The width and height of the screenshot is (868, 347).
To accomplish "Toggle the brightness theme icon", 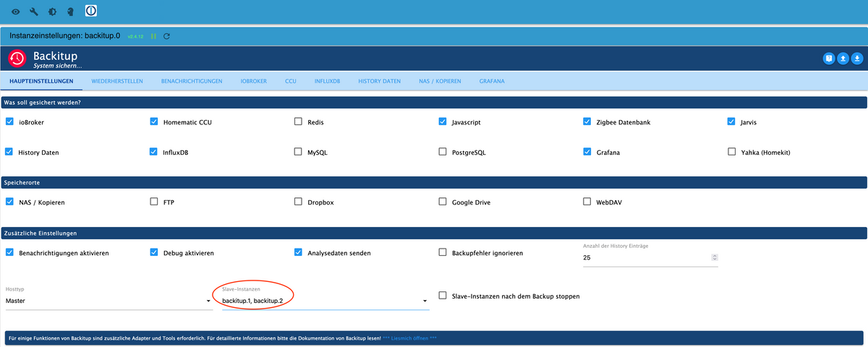I will (52, 12).
